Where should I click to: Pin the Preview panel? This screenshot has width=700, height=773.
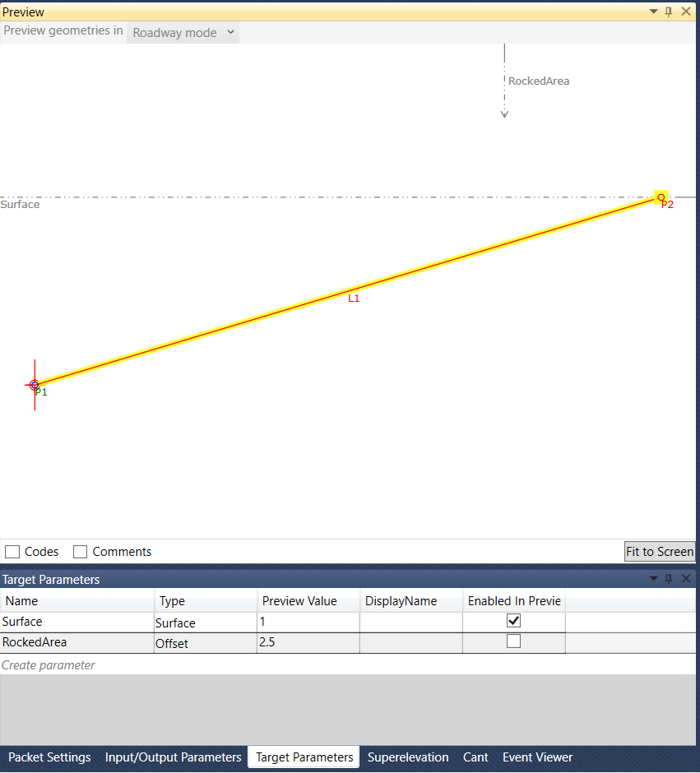[668, 11]
